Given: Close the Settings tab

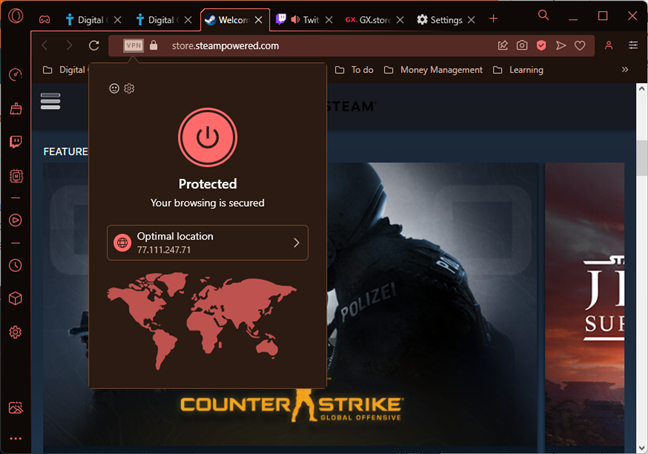Looking at the screenshot, I should pyautogui.click(x=471, y=20).
